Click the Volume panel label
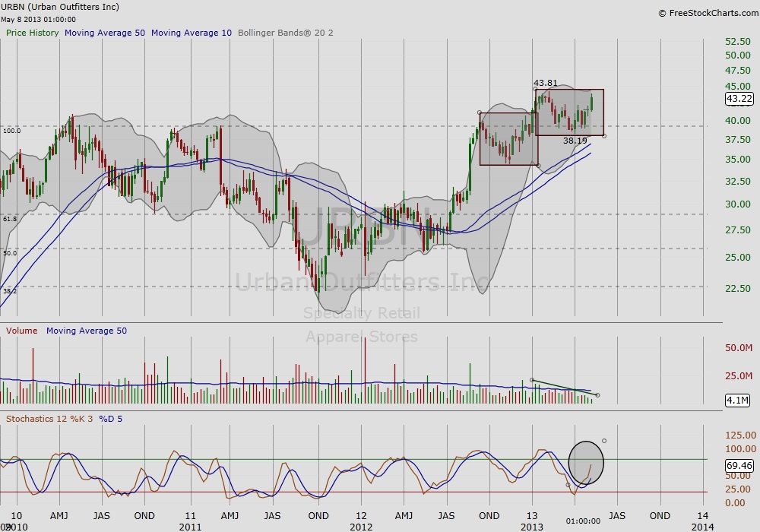The width and height of the screenshot is (760, 532). (21, 331)
